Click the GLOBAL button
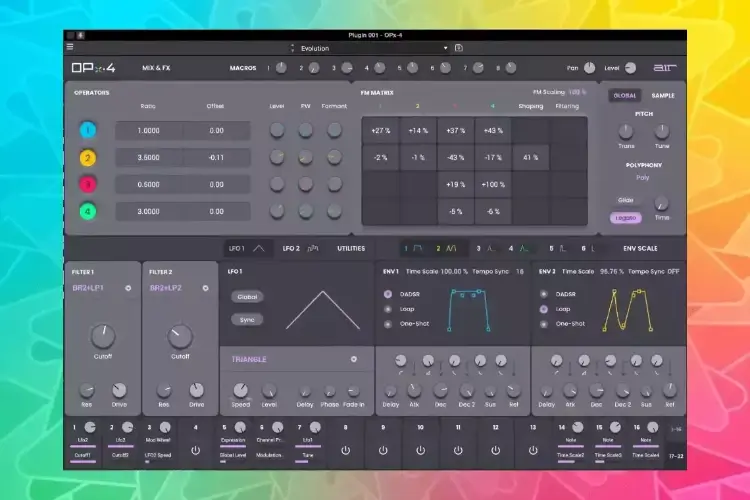 point(625,95)
